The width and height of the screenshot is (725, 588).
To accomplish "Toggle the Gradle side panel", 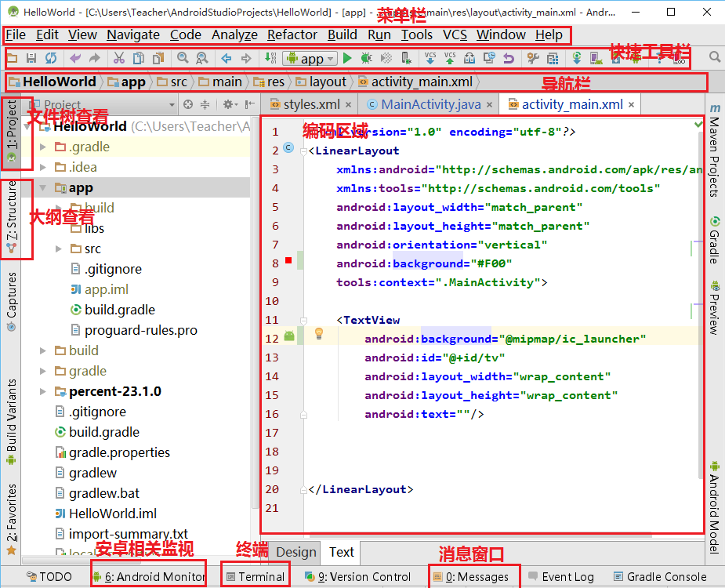I will click(x=715, y=240).
